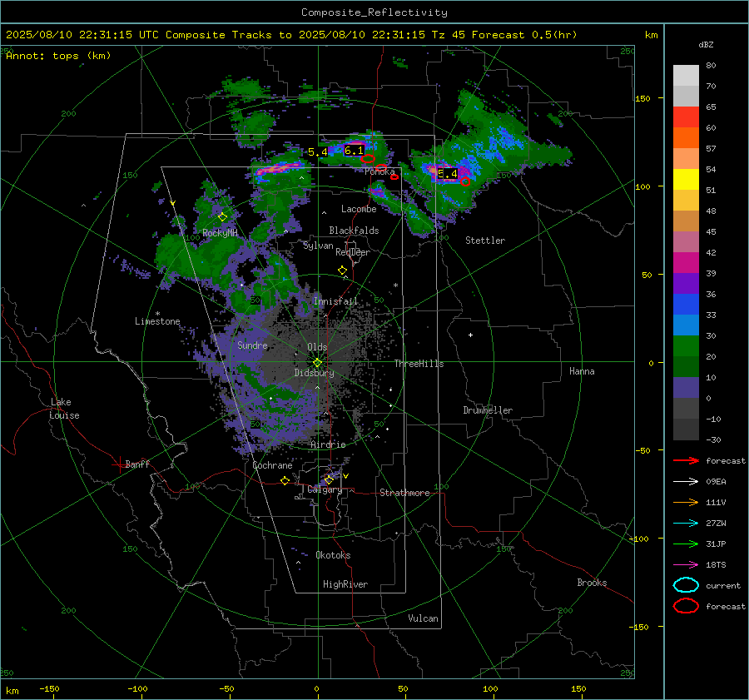Click the HighRiver label
Viewport: 749px width, 700px height.
pos(345,584)
